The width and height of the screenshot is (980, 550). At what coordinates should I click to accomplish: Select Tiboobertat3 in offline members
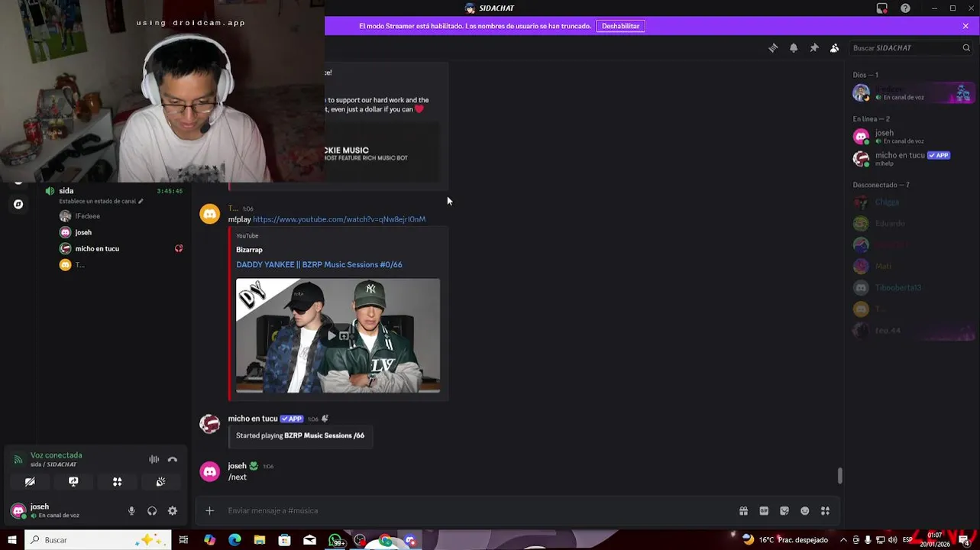[x=911, y=288]
